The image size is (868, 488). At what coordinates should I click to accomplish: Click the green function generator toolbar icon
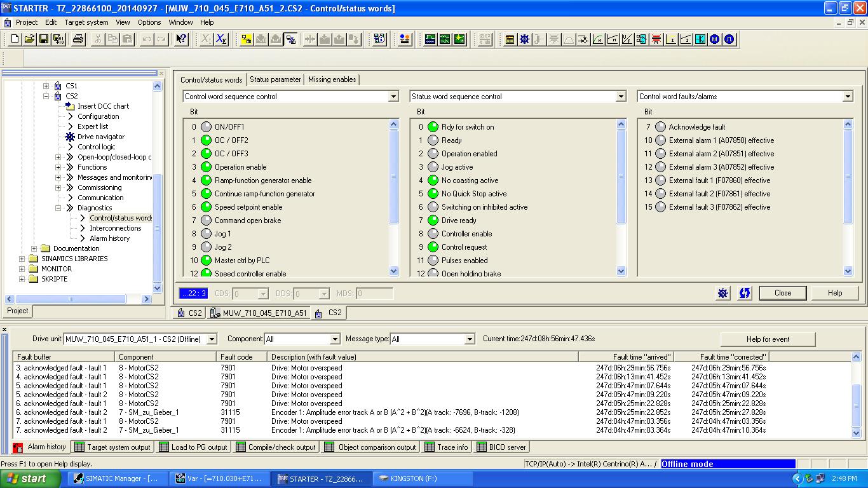tap(445, 39)
